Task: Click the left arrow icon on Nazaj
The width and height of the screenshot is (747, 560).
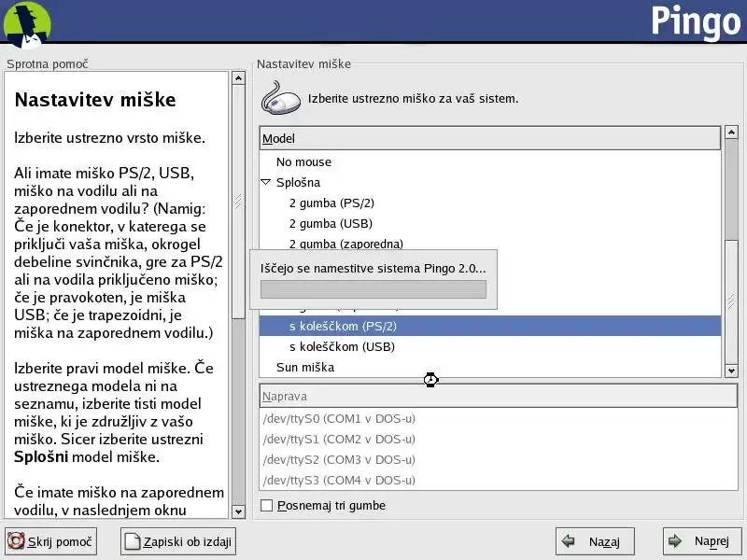Action: pyautogui.click(x=568, y=541)
